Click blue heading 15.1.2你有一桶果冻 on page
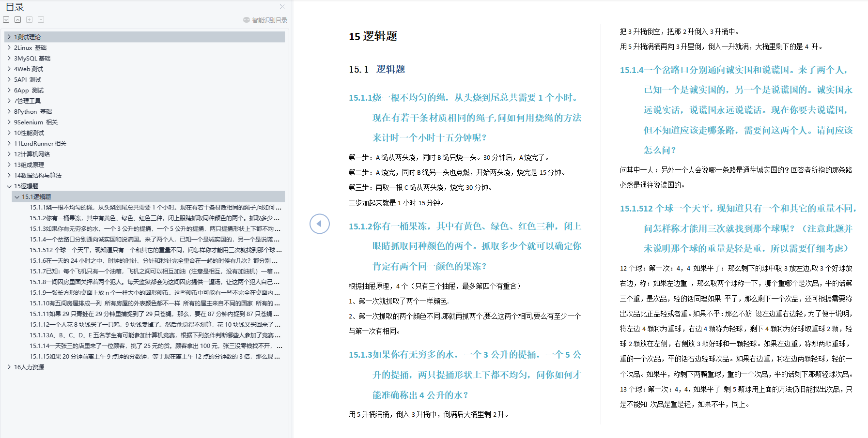The height and width of the screenshot is (438, 868). click(x=465, y=246)
